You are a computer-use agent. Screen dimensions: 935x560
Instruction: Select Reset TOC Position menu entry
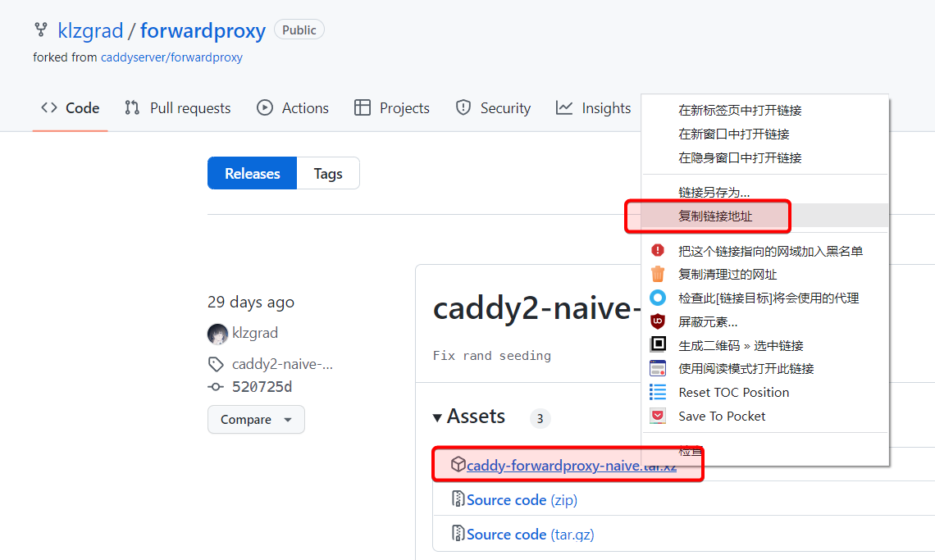click(733, 393)
